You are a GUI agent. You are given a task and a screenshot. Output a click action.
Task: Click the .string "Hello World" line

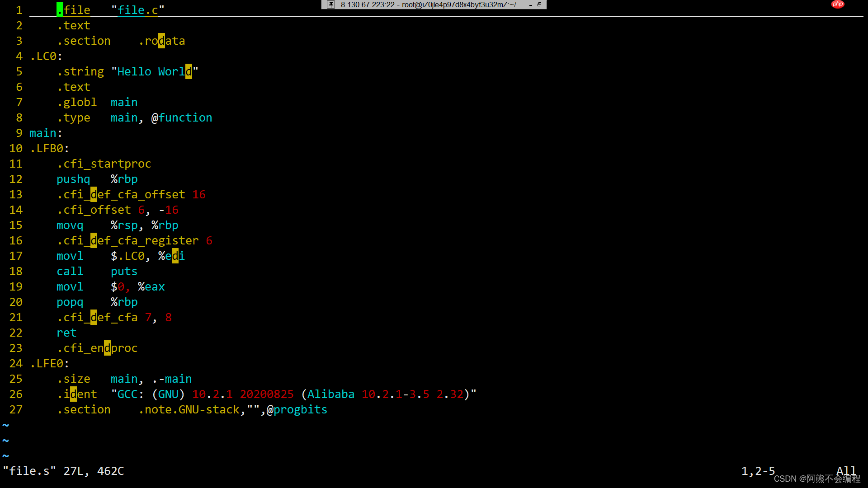(127, 71)
